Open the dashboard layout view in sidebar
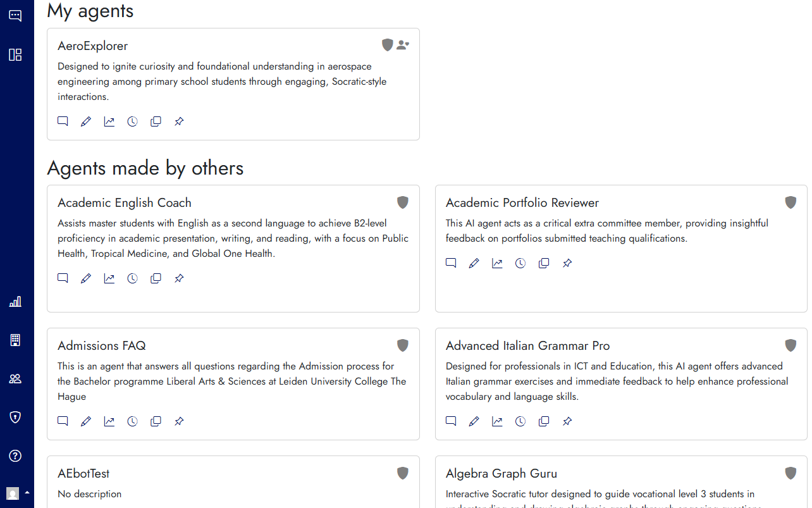The height and width of the screenshot is (508, 812). coord(15,54)
